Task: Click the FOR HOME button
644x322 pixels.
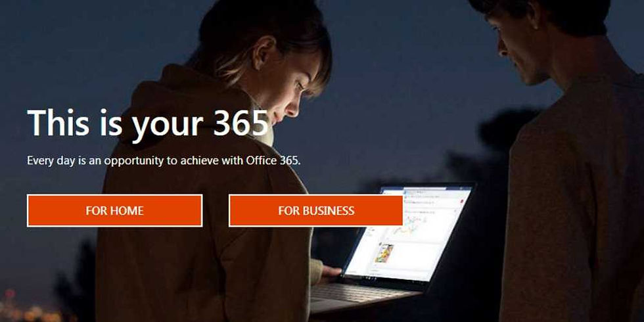Action: click(x=114, y=211)
